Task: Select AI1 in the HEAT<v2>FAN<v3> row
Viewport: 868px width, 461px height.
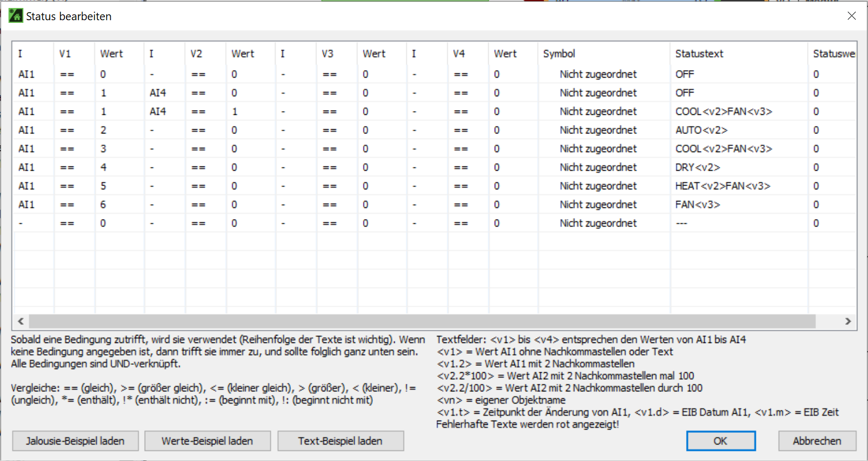Action: [x=27, y=186]
